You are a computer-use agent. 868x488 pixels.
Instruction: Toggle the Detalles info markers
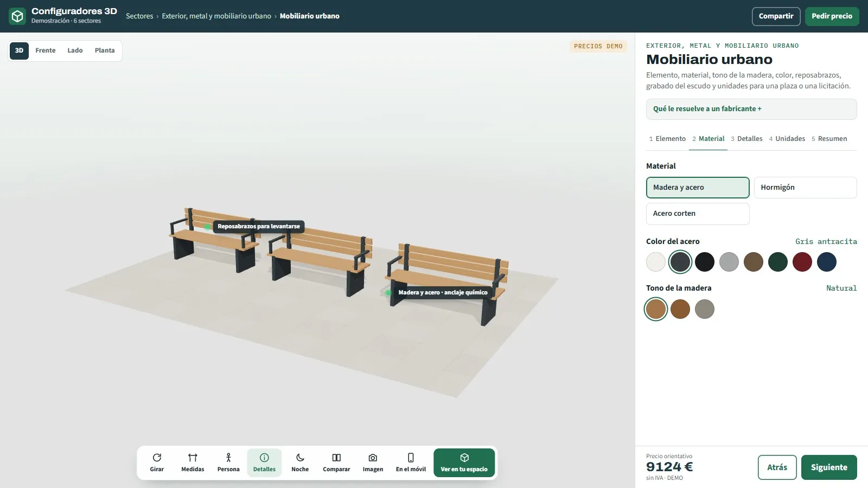pyautogui.click(x=264, y=463)
